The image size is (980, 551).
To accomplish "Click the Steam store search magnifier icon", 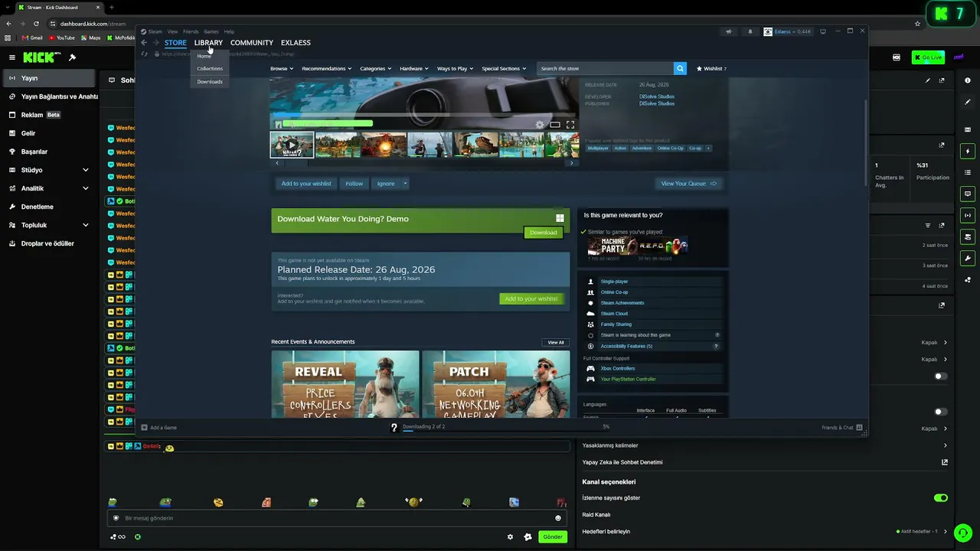I will [680, 68].
